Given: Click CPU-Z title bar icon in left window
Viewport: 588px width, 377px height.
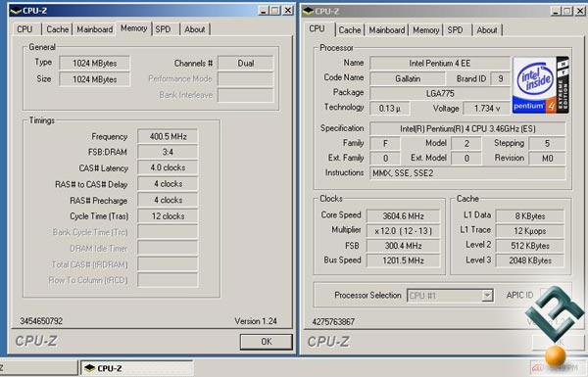Looking at the screenshot, I should (x=16, y=11).
